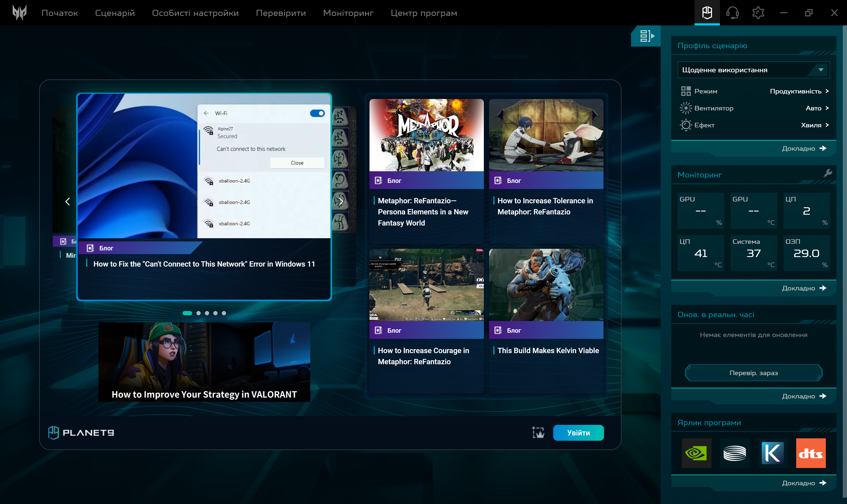847x504 pixels.
Task: Select the last carousel page dot
Action: point(224,313)
